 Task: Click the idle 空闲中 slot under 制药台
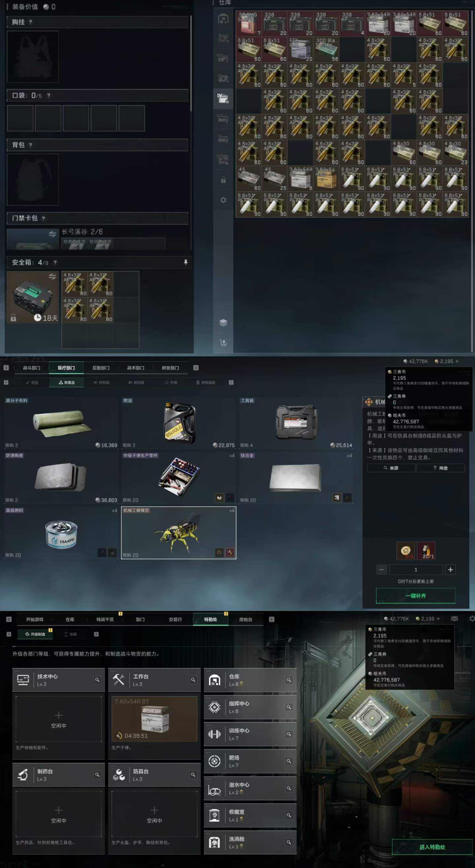59,814
